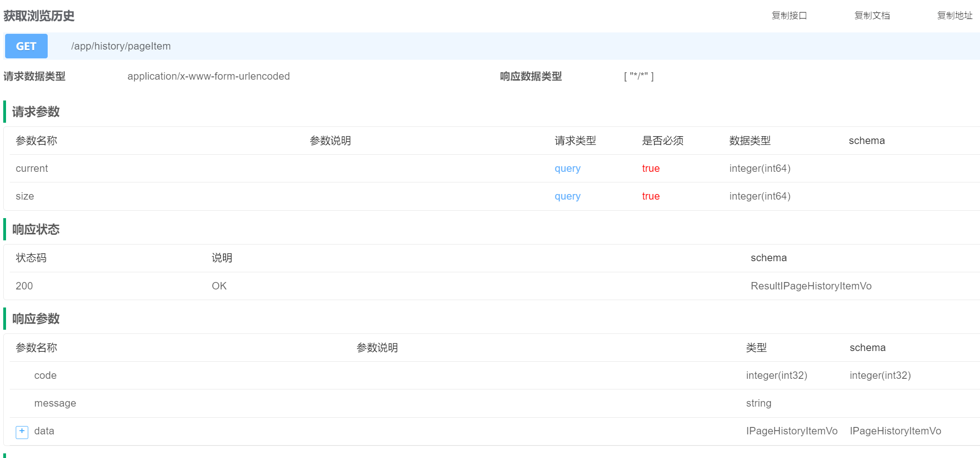Click 复制接口 to copy the interface
980x458 pixels.
pyautogui.click(x=789, y=15)
